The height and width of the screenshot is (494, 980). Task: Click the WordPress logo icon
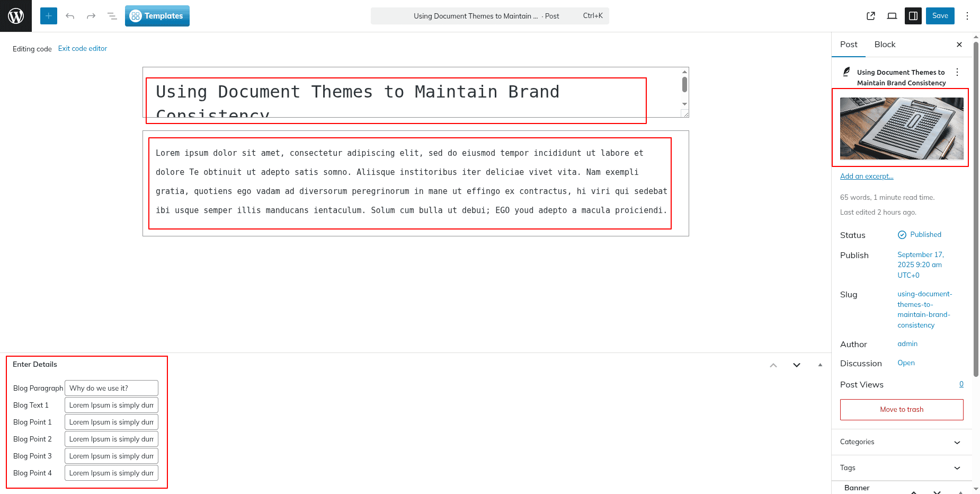(16, 16)
